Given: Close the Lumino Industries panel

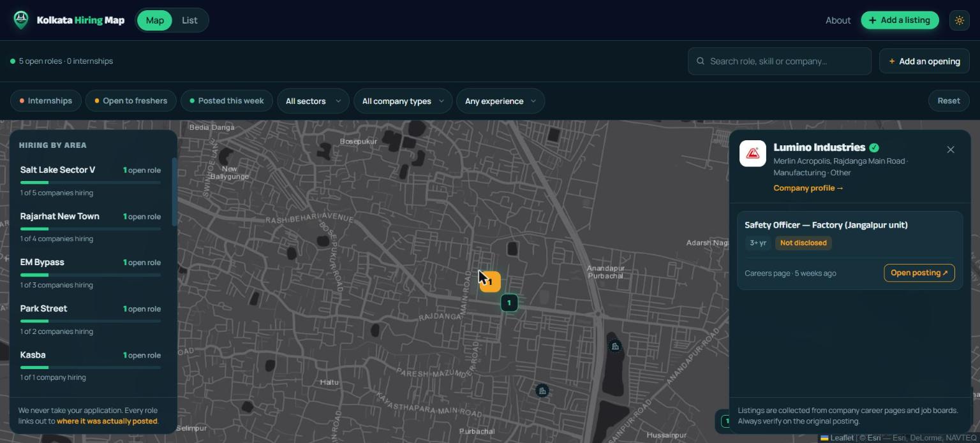Looking at the screenshot, I should (951, 150).
